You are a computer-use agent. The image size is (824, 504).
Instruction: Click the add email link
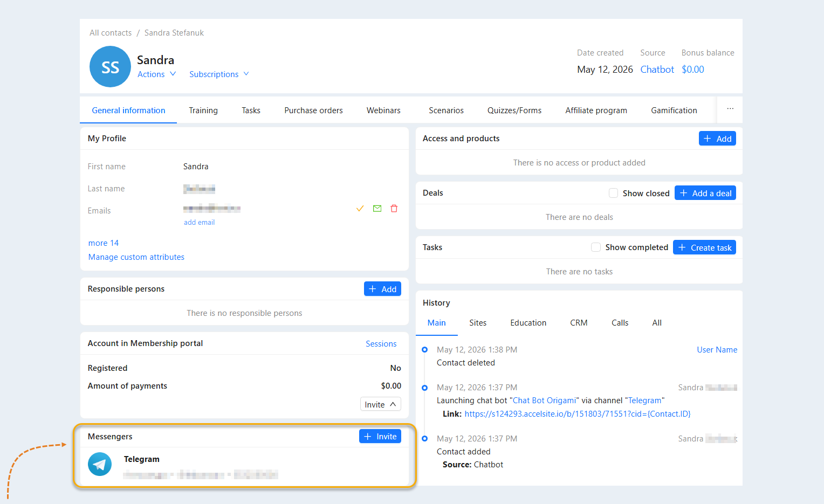point(199,222)
